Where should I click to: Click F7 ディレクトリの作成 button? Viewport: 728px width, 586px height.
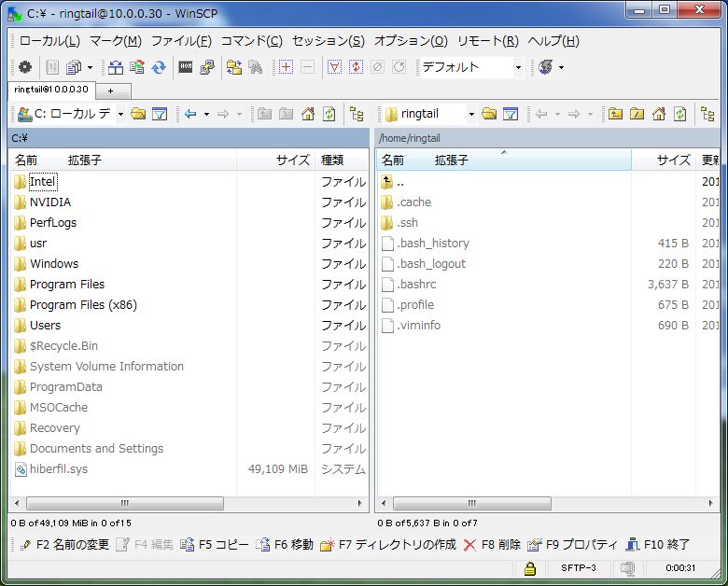(388, 545)
